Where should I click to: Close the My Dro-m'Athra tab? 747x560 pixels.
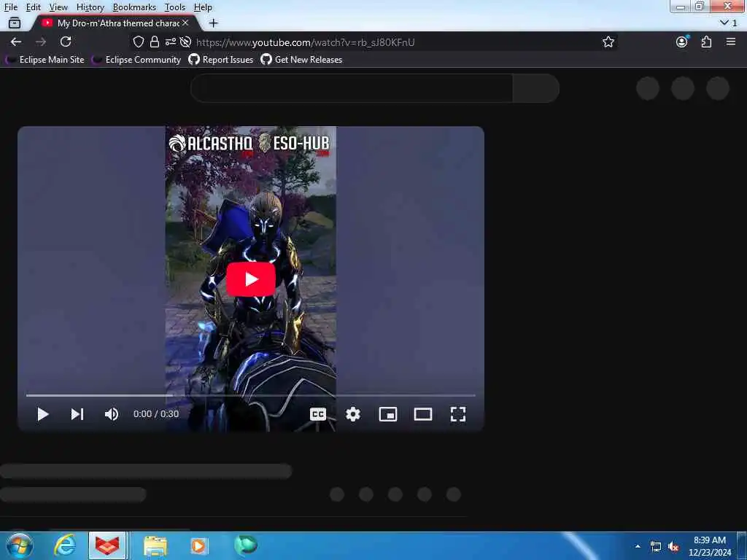pos(185,23)
